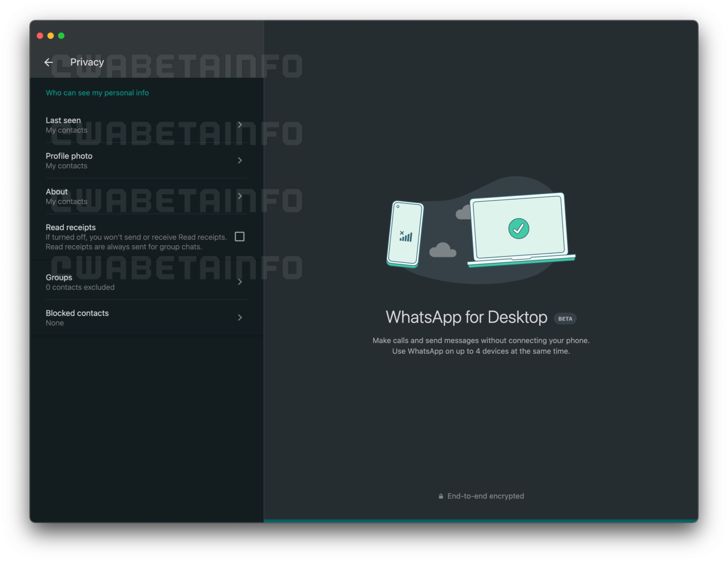Expand the Groups chevron
This screenshot has width=728, height=562.
tap(240, 281)
